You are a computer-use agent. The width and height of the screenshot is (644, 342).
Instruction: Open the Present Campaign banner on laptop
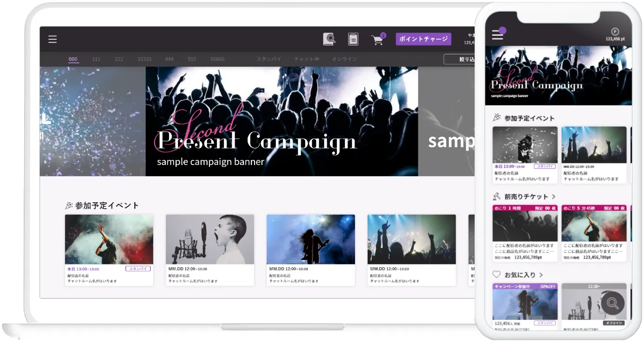pyautogui.click(x=282, y=121)
